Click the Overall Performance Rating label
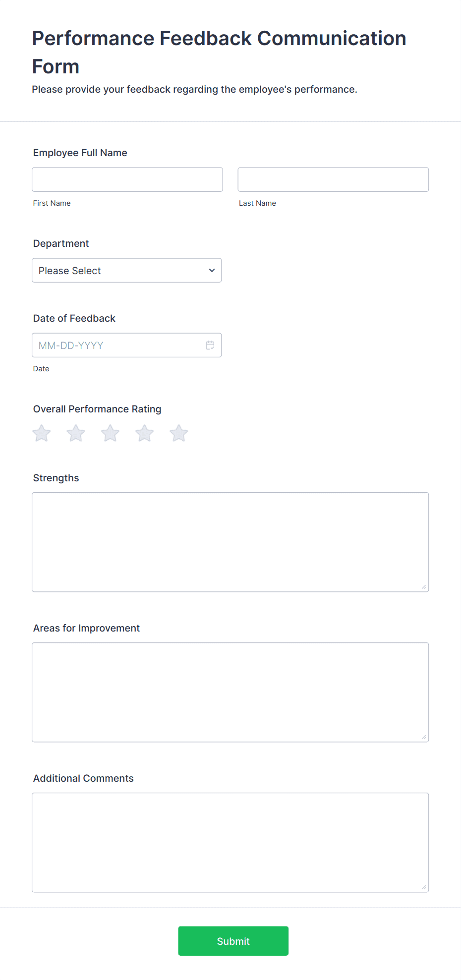Image resolution: width=461 pixels, height=980 pixels. click(97, 409)
